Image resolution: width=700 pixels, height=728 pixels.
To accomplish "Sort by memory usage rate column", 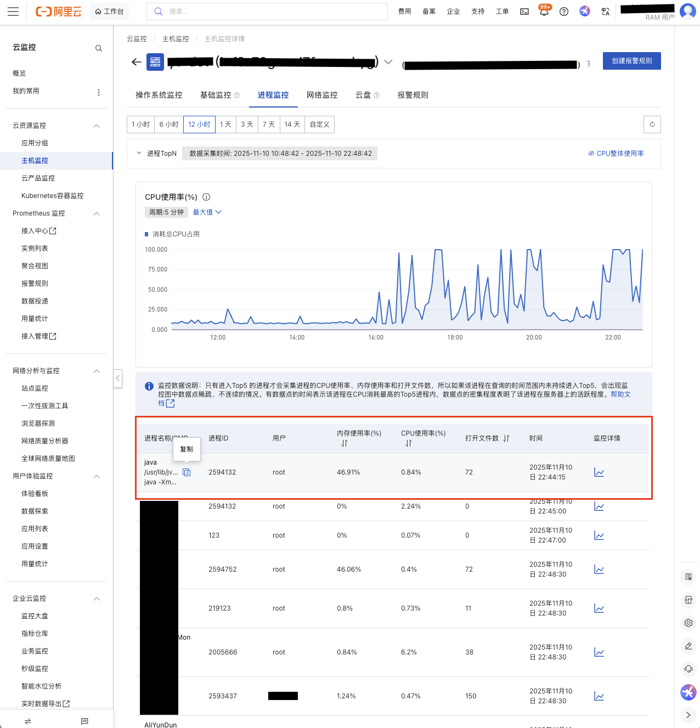I will (345, 443).
